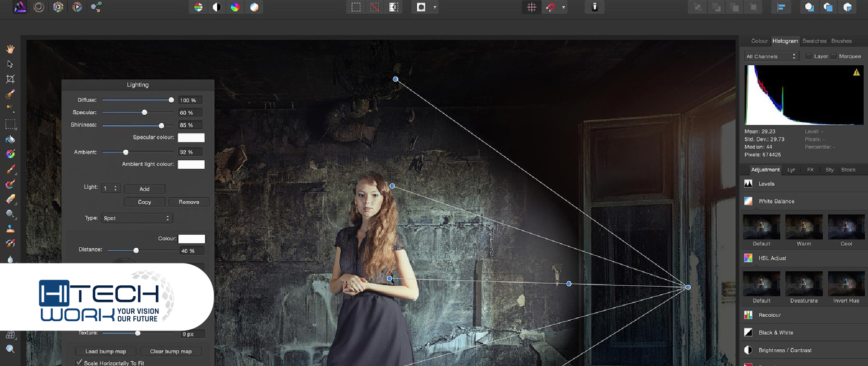This screenshot has width=868, height=366.
Task: Click Add light button
Action: tap(144, 189)
